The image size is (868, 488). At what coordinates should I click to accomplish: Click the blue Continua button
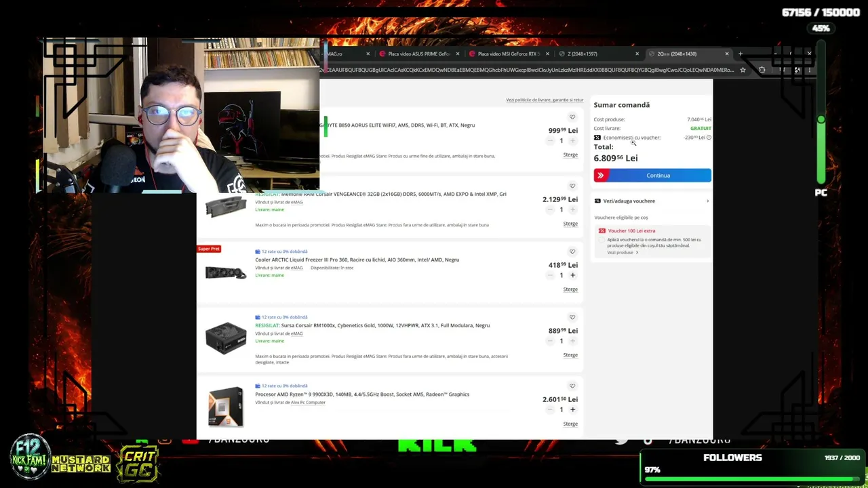point(652,176)
